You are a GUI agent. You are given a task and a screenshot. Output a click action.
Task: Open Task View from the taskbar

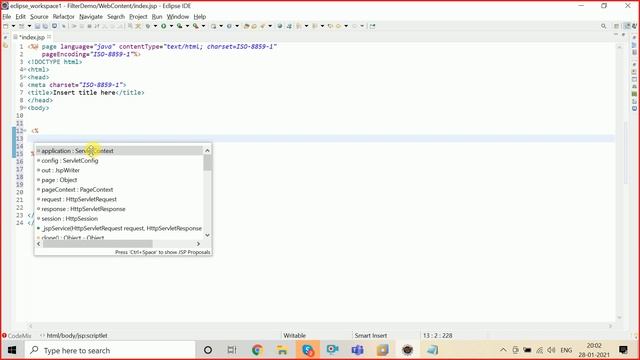click(232, 350)
